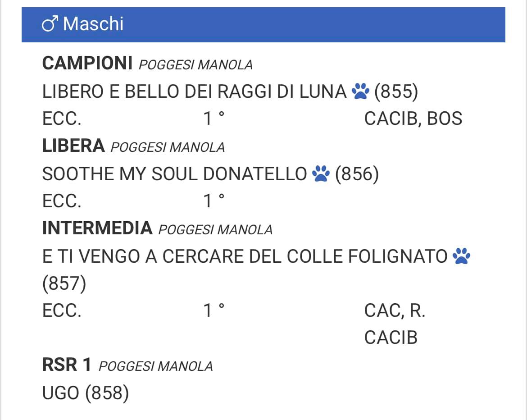The height and width of the screenshot is (420, 527).
Task: Click judge POGGESI MANOLA beside INTERMEDIA
Action: click(x=215, y=230)
